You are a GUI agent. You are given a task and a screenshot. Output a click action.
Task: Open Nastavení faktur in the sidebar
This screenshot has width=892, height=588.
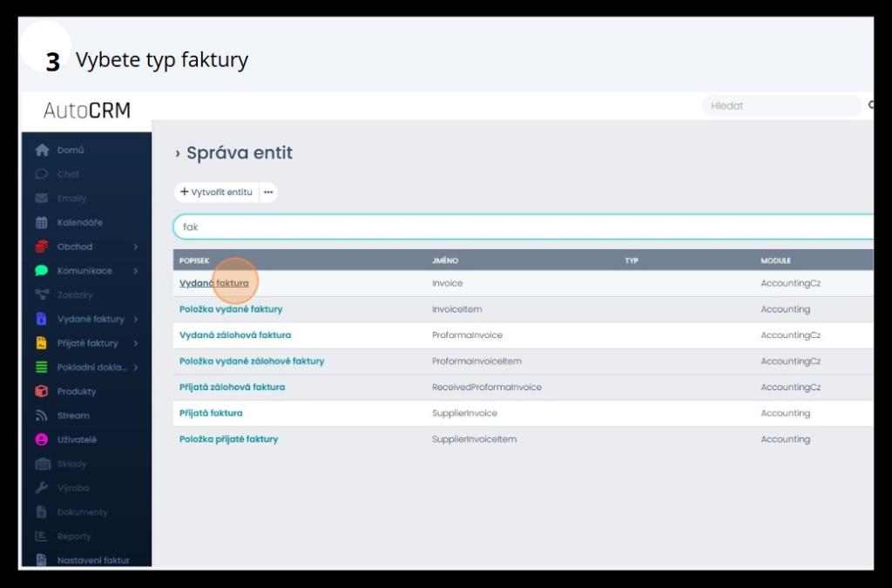point(93,560)
